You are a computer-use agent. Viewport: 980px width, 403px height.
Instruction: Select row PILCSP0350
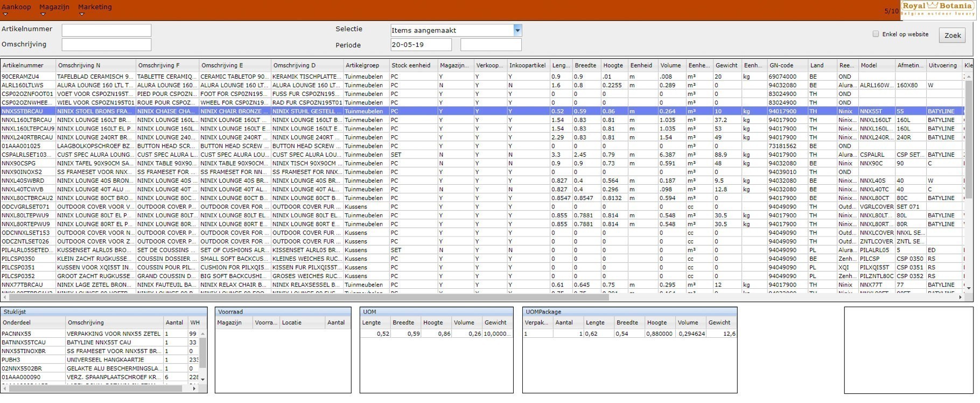coord(482,259)
